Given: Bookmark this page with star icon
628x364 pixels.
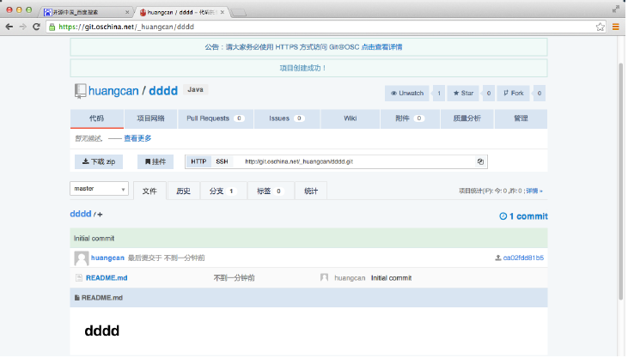Looking at the screenshot, I should [600, 27].
